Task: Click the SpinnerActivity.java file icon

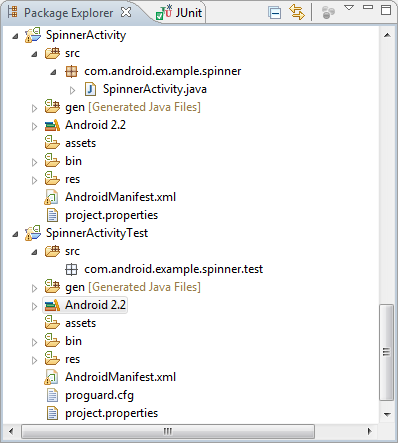Action: pyautogui.click(x=90, y=89)
